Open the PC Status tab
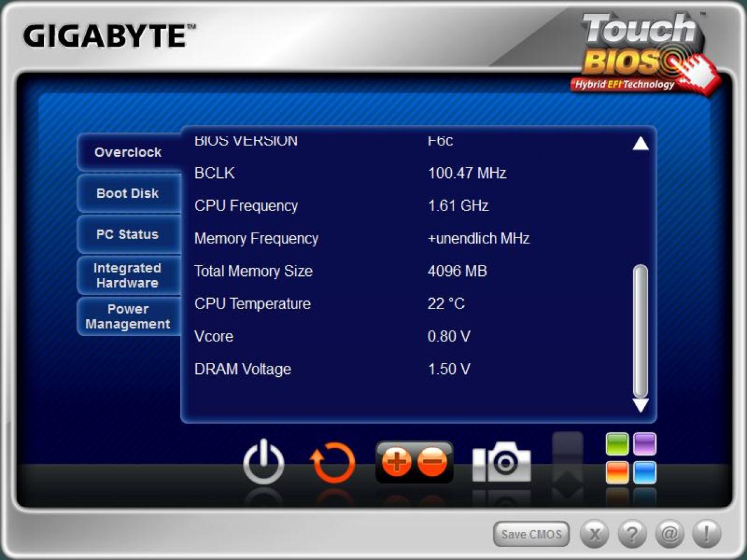Image resolution: width=747 pixels, height=560 pixels. [x=128, y=235]
